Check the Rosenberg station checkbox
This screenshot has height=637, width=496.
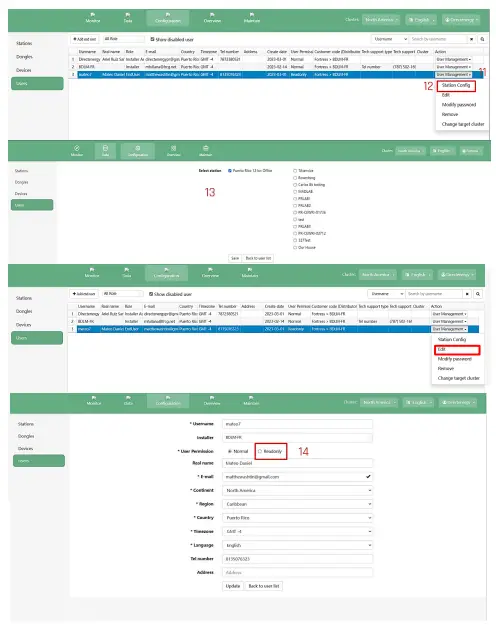(x=295, y=178)
